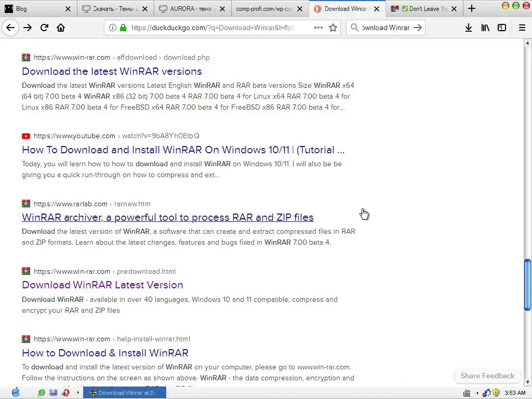
Task: Click the security shield tray icon
Action: pyautogui.click(x=496, y=393)
